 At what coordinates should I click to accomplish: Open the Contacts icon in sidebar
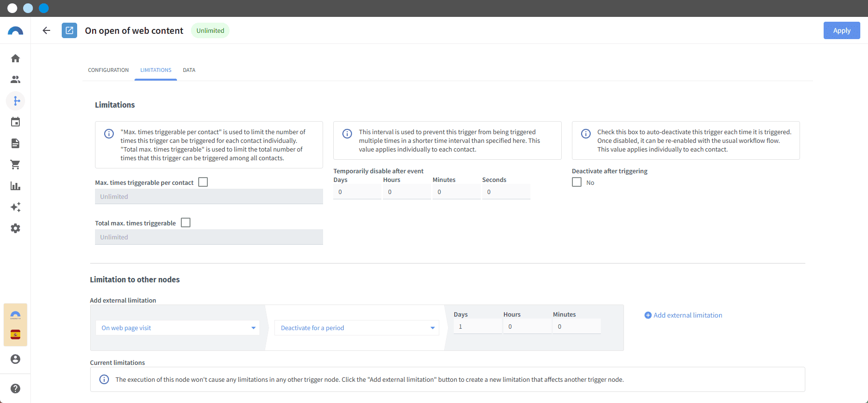pyautogui.click(x=15, y=80)
